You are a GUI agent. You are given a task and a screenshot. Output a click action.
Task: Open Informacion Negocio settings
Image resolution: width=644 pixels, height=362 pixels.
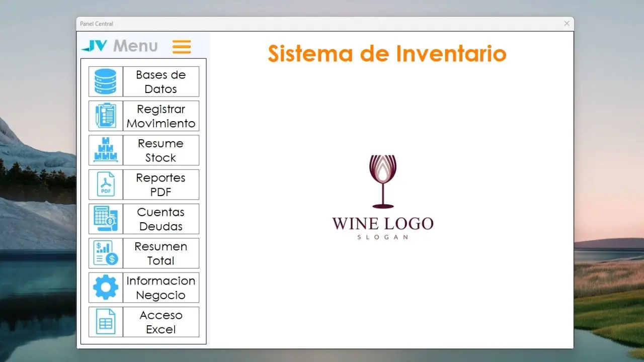pos(161,288)
